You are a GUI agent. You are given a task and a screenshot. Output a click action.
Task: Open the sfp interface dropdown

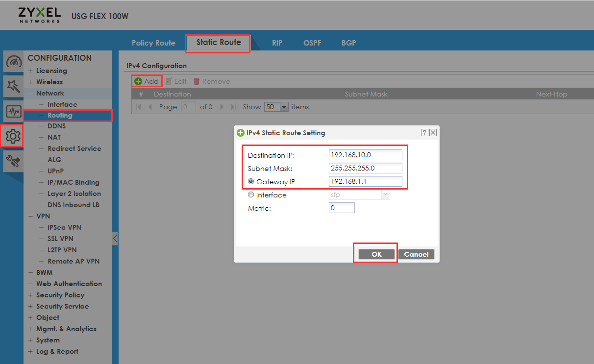coord(385,194)
